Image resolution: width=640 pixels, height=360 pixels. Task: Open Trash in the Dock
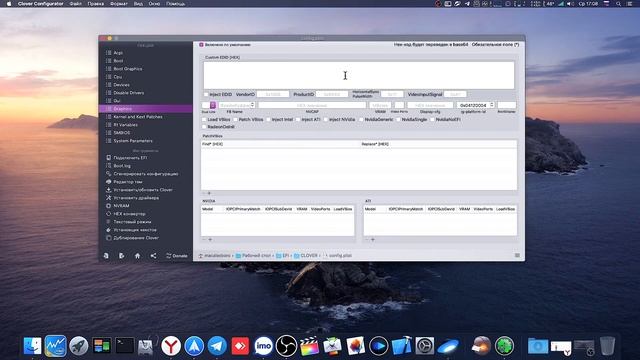(607, 346)
